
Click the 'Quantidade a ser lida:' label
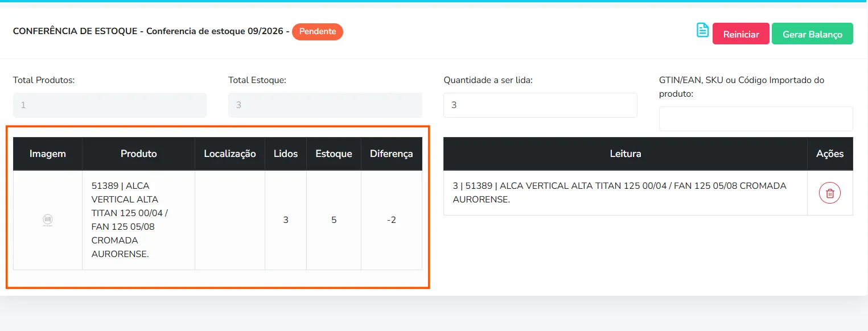[488, 80]
